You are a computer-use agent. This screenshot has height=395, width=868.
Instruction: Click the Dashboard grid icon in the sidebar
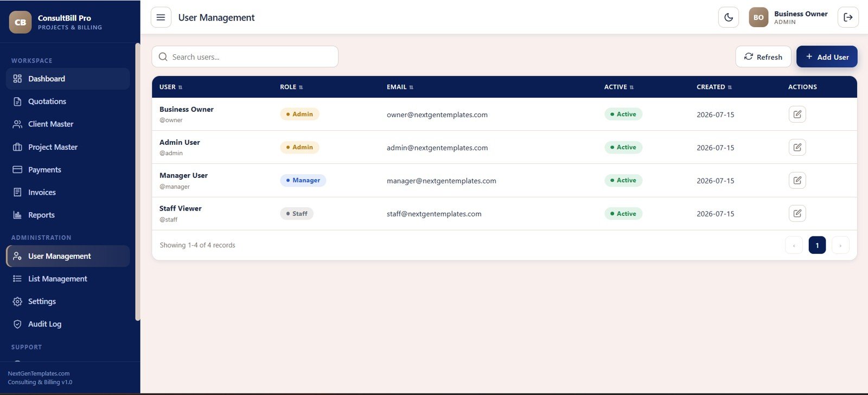coord(17,79)
